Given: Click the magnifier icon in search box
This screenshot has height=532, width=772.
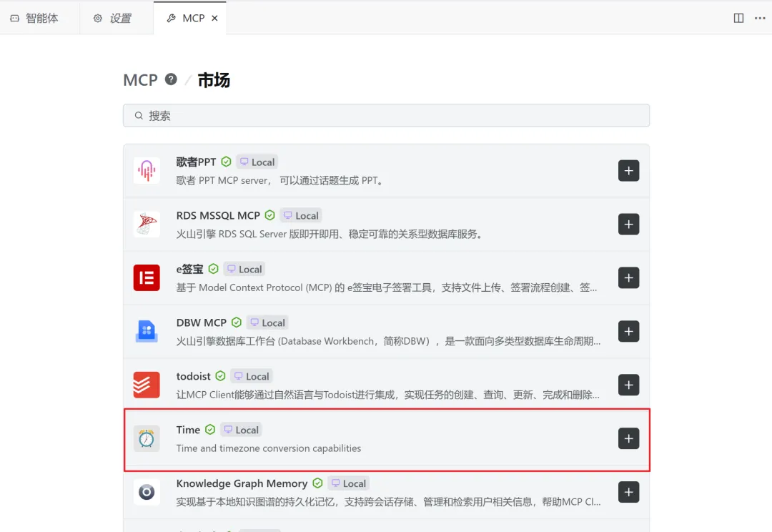Looking at the screenshot, I should pyautogui.click(x=139, y=115).
